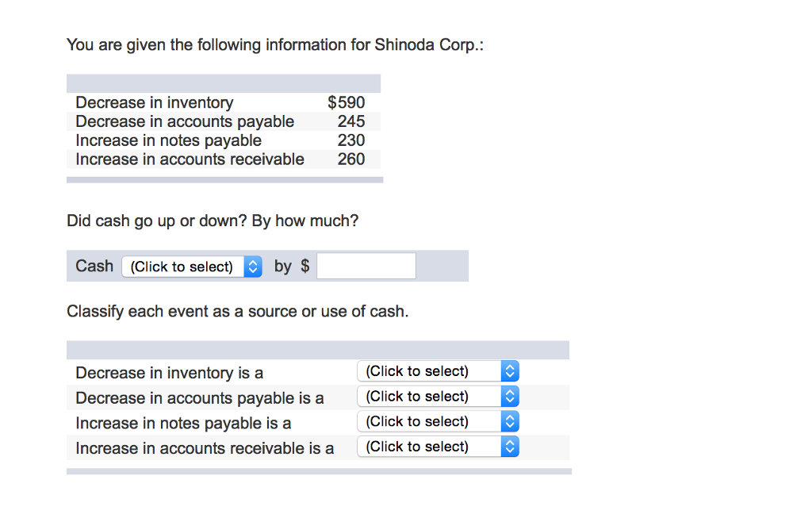Click the blue chevron beside the Cash selector

[x=252, y=267]
